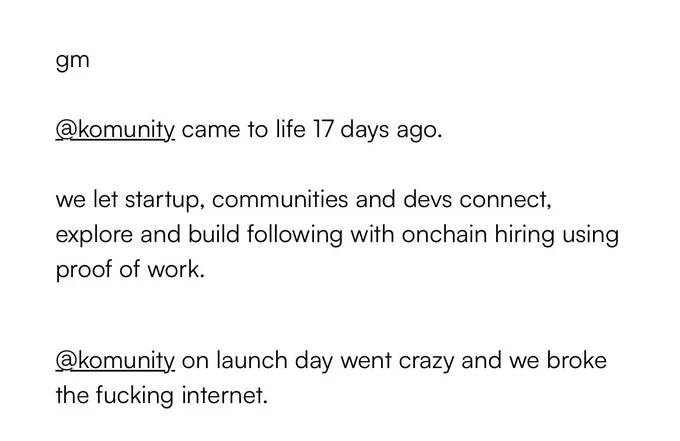The width and height of the screenshot is (680, 441).
Task: Click the "gm" greeting text
Action: (x=72, y=61)
